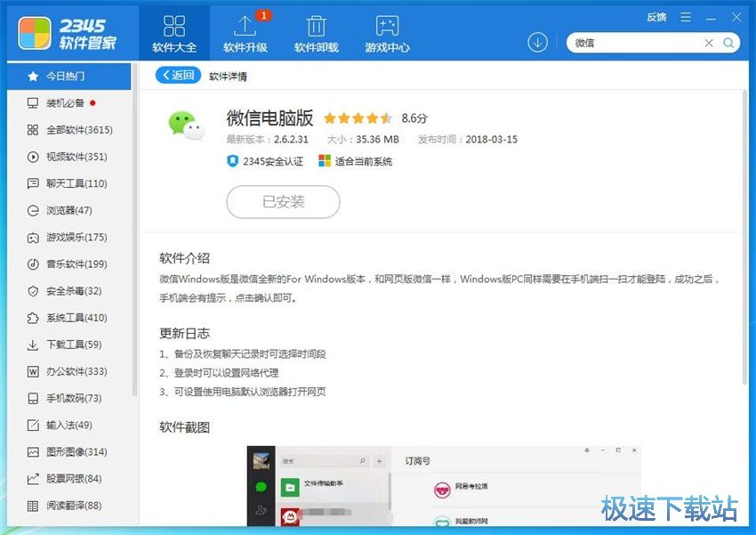Image resolution: width=756 pixels, height=535 pixels.
Task: Click the 游戏娱乐 gamepad icon
Action: [33, 238]
